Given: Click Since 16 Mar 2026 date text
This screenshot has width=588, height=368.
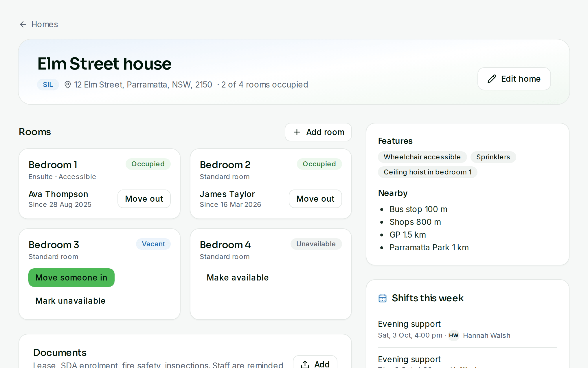Looking at the screenshot, I should (x=231, y=205).
